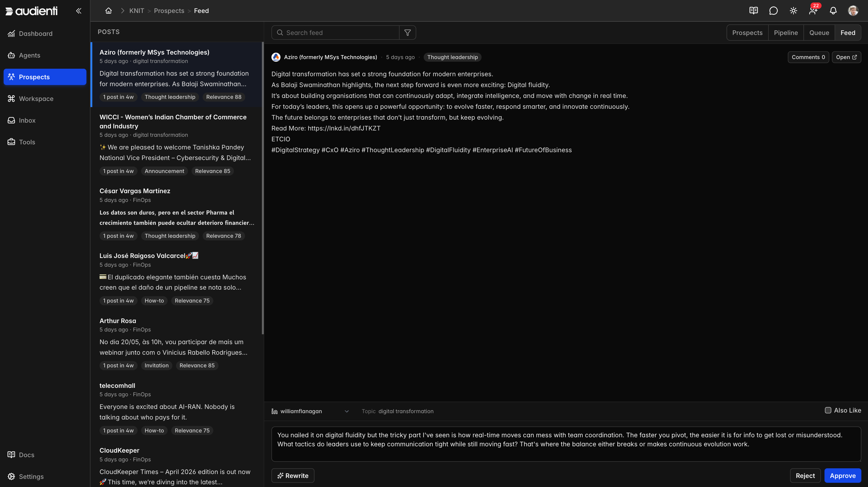Click Prospects in the breadcrumb
Viewport: 868px width, 487px height.
tap(169, 11)
